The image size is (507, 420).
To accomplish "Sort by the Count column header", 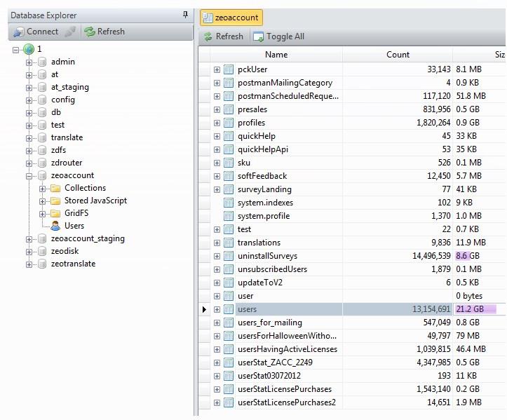I will pyautogui.click(x=398, y=55).
